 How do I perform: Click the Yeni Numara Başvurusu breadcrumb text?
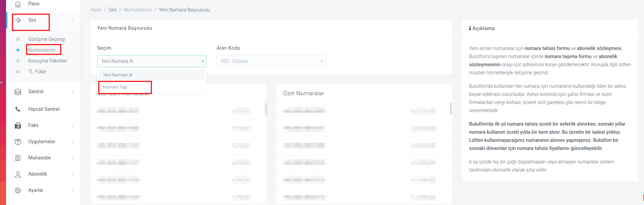click(x=184, y=10)
